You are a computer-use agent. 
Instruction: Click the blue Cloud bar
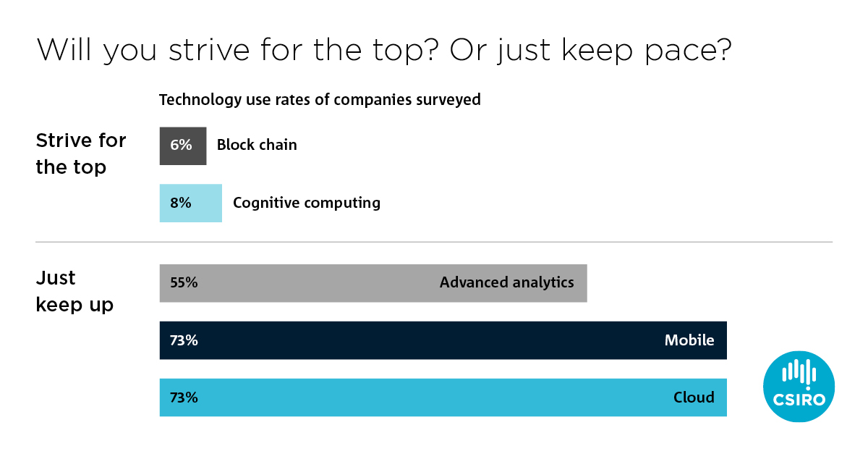click(443, 398)
